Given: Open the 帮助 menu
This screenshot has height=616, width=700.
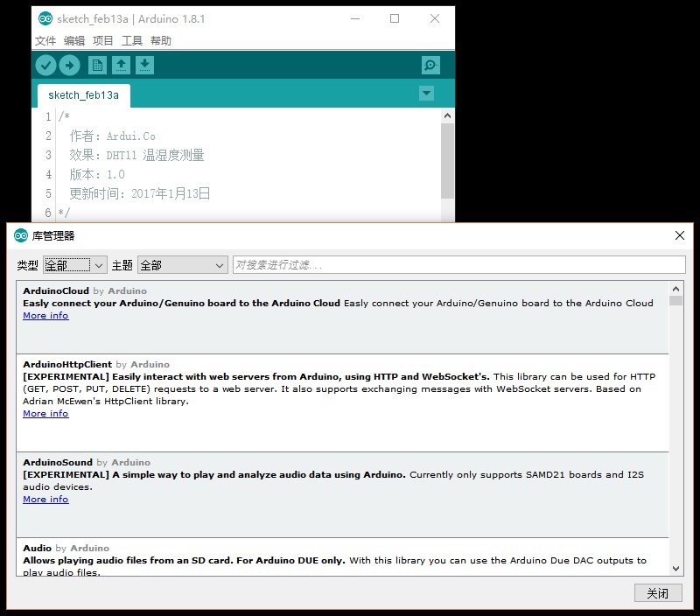Looking at the screenshot, I should (161, 41).
